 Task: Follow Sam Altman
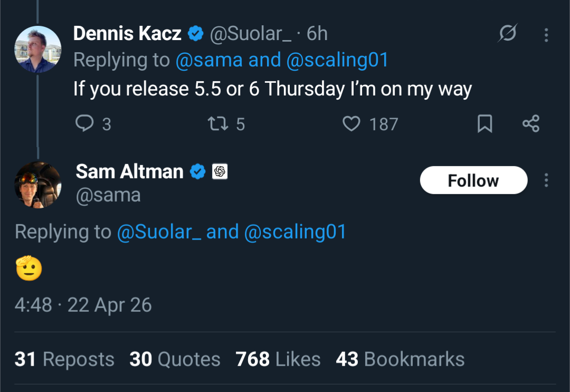point(473,180)
